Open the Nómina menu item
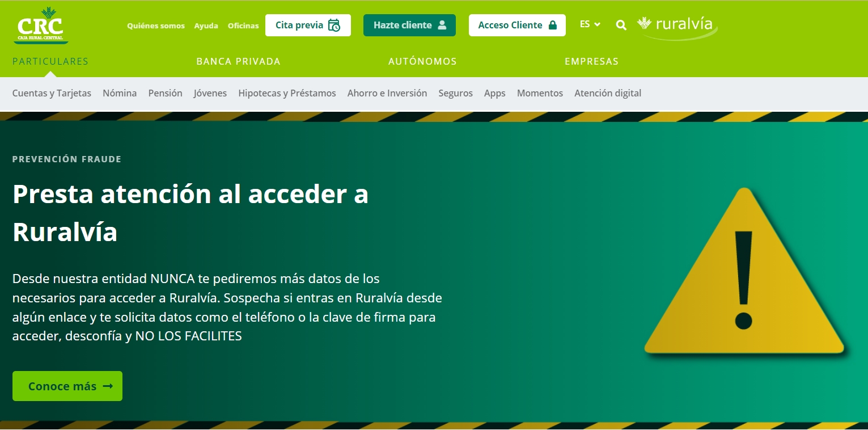This screenshot has width=868, height=430. [x=120, y=93]
